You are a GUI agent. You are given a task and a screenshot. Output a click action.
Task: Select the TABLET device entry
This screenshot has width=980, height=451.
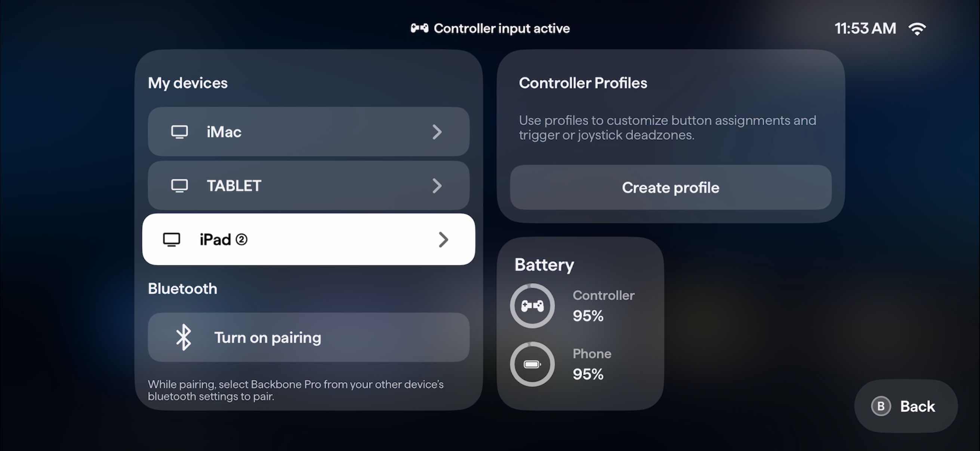[308, 185]
